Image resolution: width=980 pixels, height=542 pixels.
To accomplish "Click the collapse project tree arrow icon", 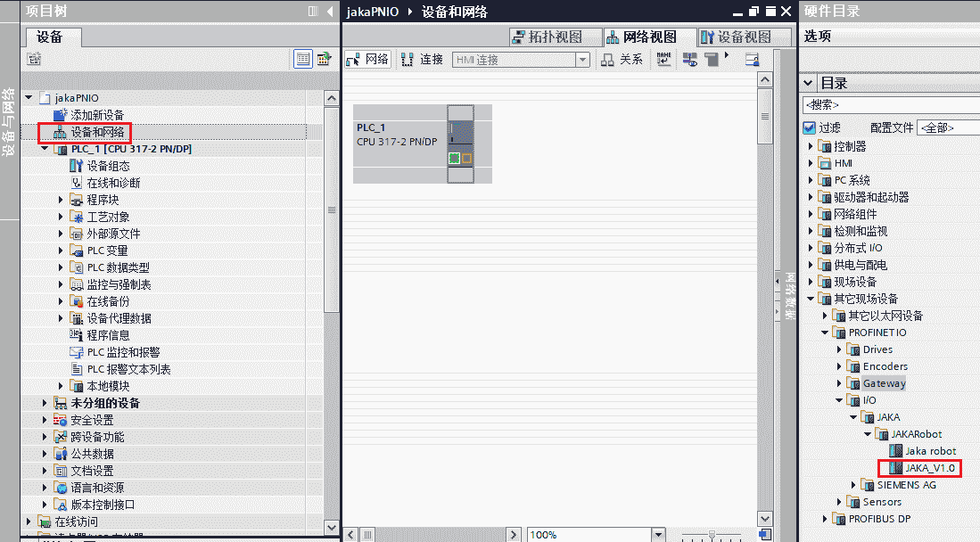I will pos(330,11).
